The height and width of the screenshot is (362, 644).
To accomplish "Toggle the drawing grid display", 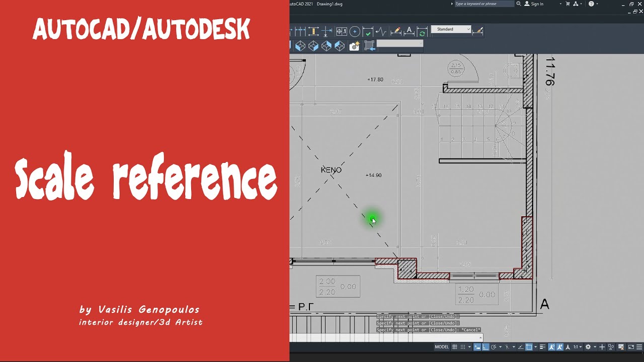I will (x=455, y=347).
